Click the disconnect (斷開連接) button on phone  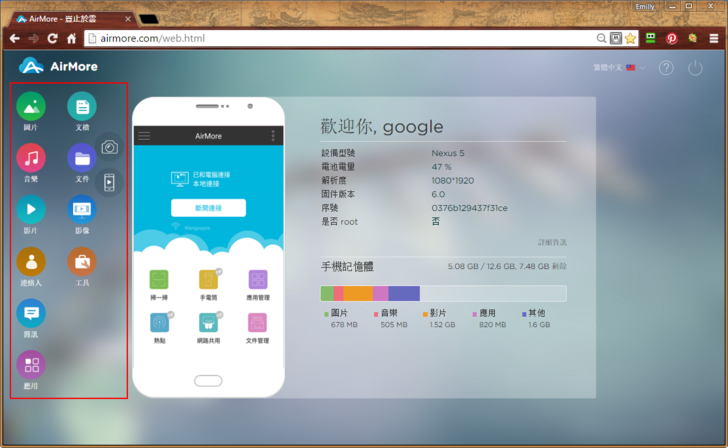(208, 208)
